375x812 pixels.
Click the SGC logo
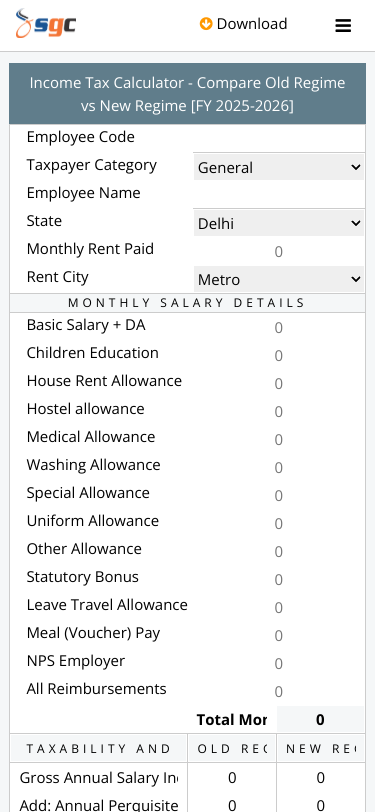click(x=46, y=24)
